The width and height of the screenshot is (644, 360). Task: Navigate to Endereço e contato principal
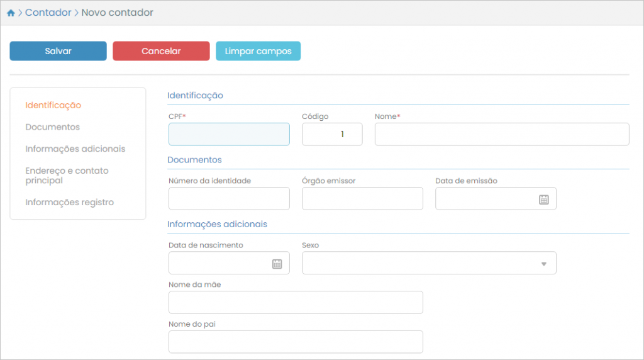click(67, 176)
